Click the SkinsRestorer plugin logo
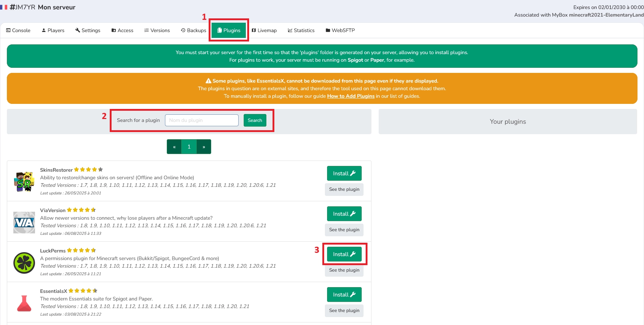 click(24, 182)
